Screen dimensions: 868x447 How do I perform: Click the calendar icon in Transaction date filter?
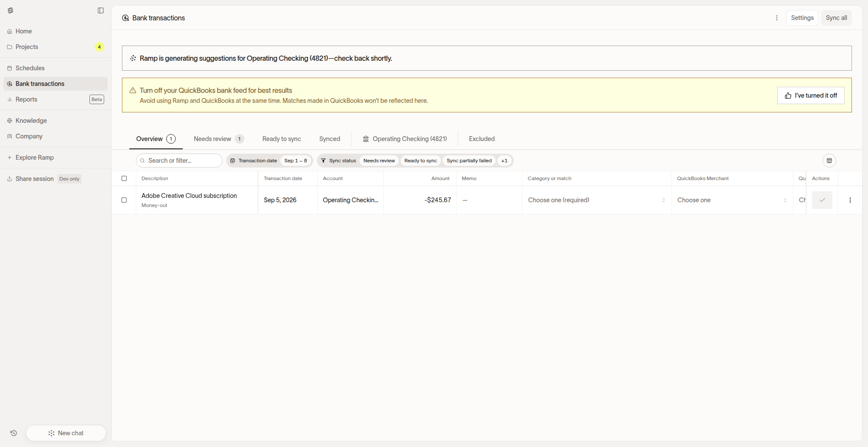[x=233, y=161]
